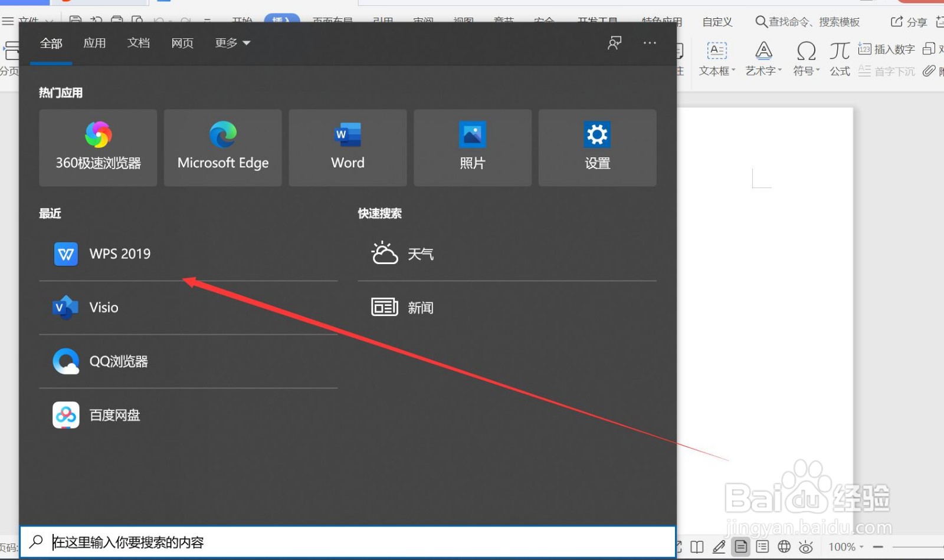944x560 pixels.
Task: Expand the 符号 dropdown arrow
Action: tap(818, 71)
